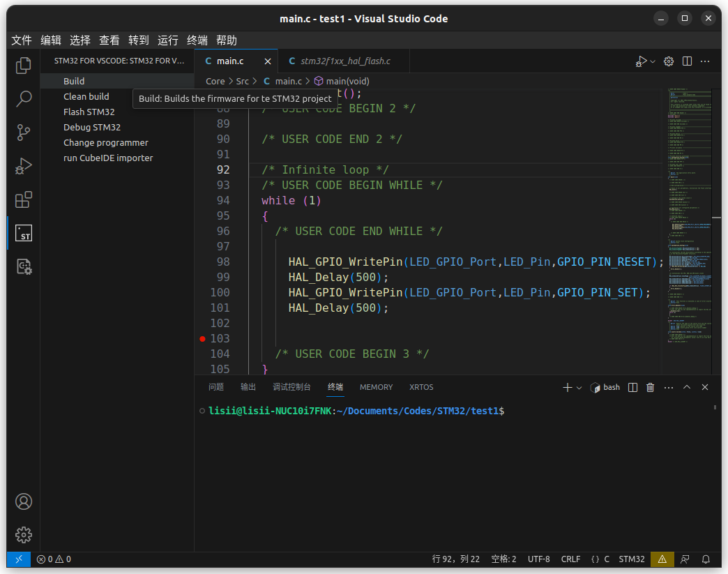Open the 查看 (View) menu
Screen dimensions: 728x574
pos(109,40)
